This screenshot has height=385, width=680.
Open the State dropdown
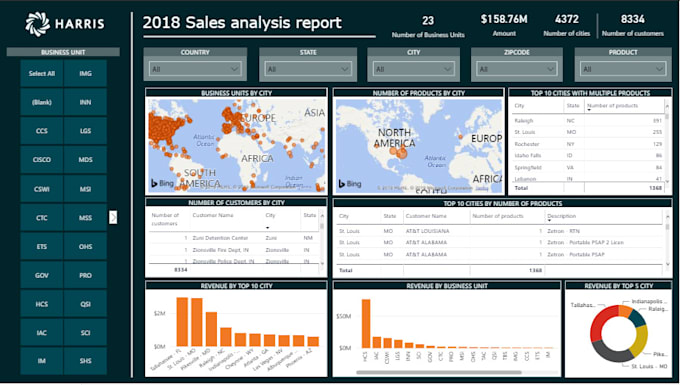(308, 69)
